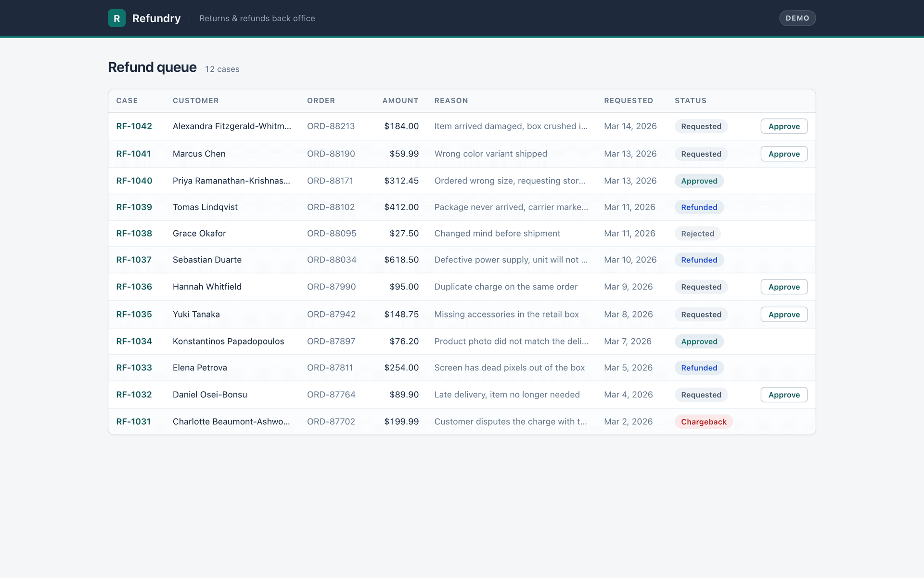The height and width of the screenshot is (578, 924).
Task: Open case RF-1038
Action: tap(134, 233)
